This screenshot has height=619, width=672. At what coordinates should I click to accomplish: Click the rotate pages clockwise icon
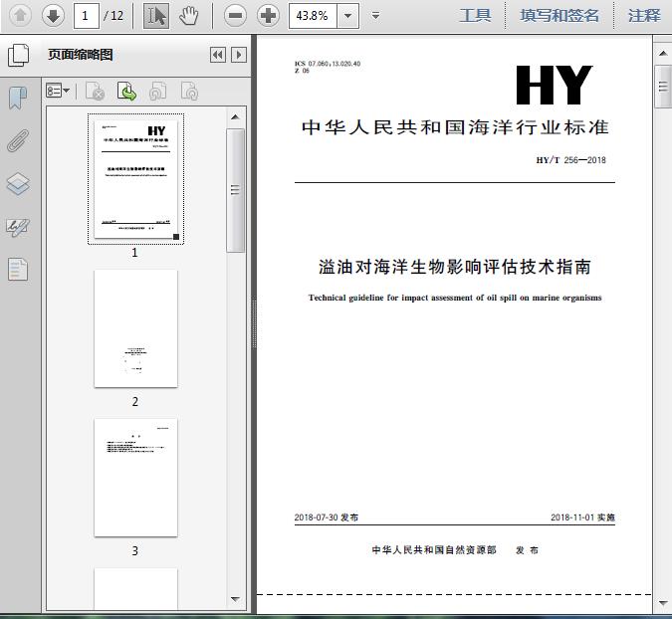[x=189, y=91]
